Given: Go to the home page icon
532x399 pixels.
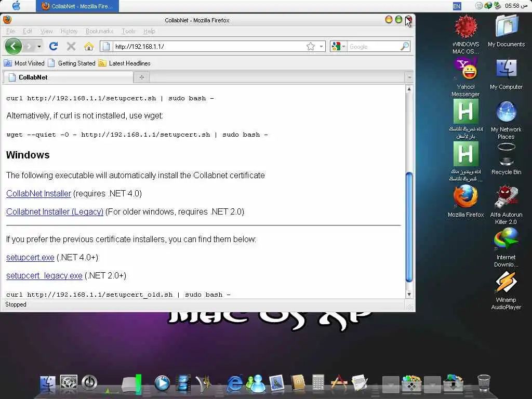Looking at the screenshot, I should pyautogui.click(x=89, y=46).
